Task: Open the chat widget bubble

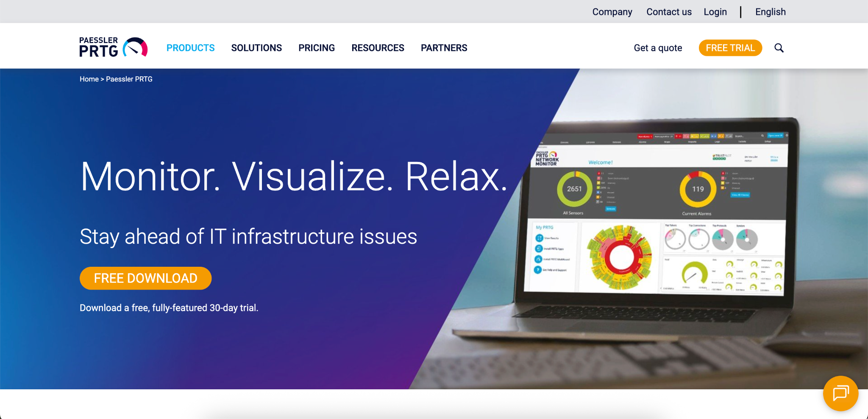Action: [840, 393]
